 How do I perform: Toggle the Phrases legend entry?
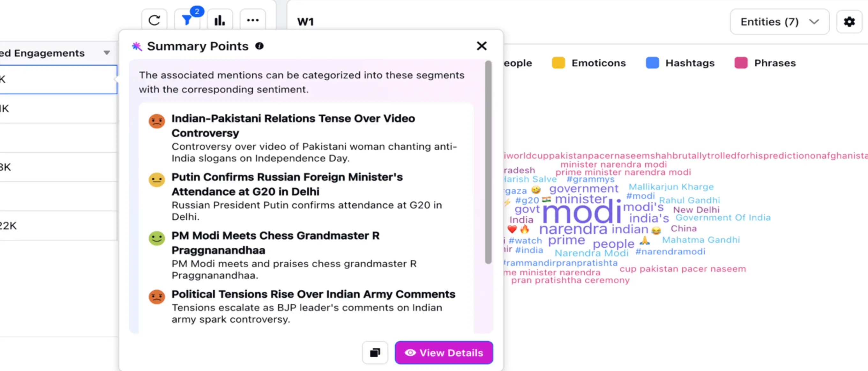[x=775, y=63]
